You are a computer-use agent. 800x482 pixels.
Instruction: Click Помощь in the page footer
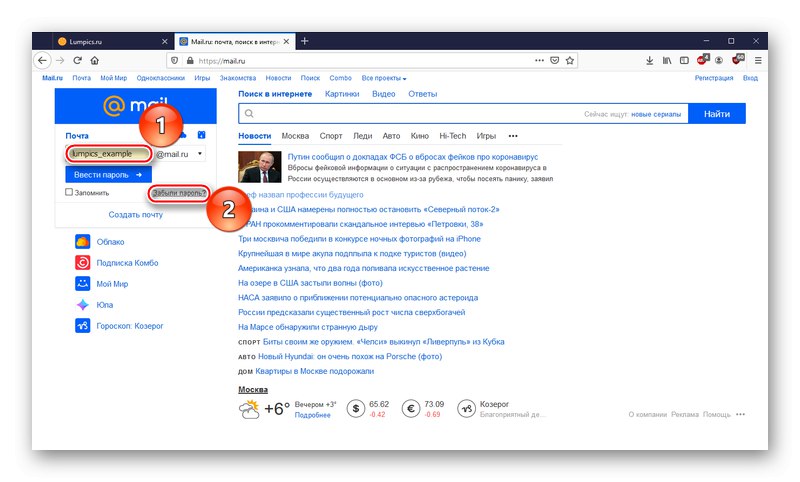pyautogui.click(x=717, y=414)
